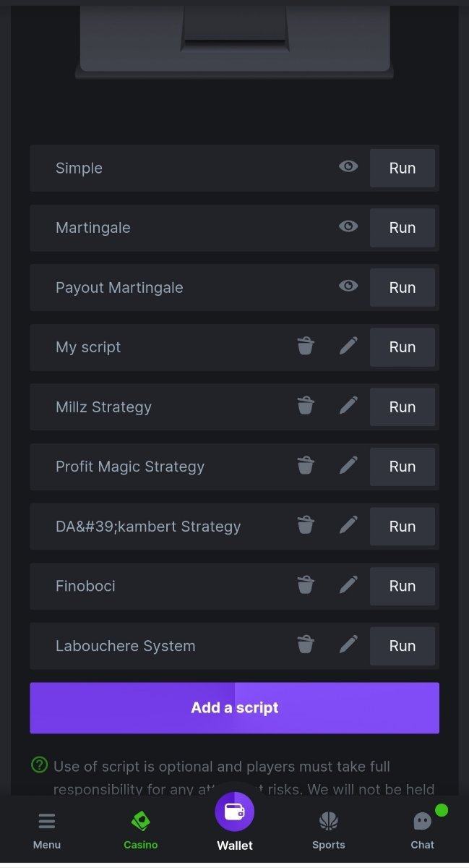View the Simple script code
469x868 pixels.
pos(348,167)
